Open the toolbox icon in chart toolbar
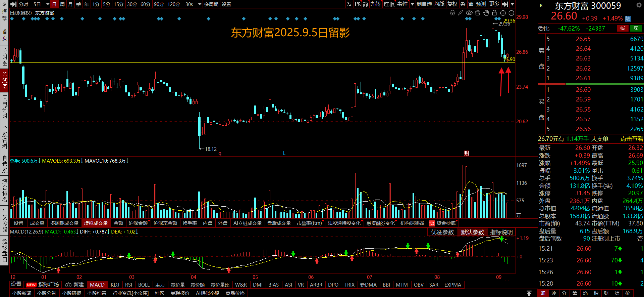The height and width of the screenshot is (297, 644). [478, 13]
